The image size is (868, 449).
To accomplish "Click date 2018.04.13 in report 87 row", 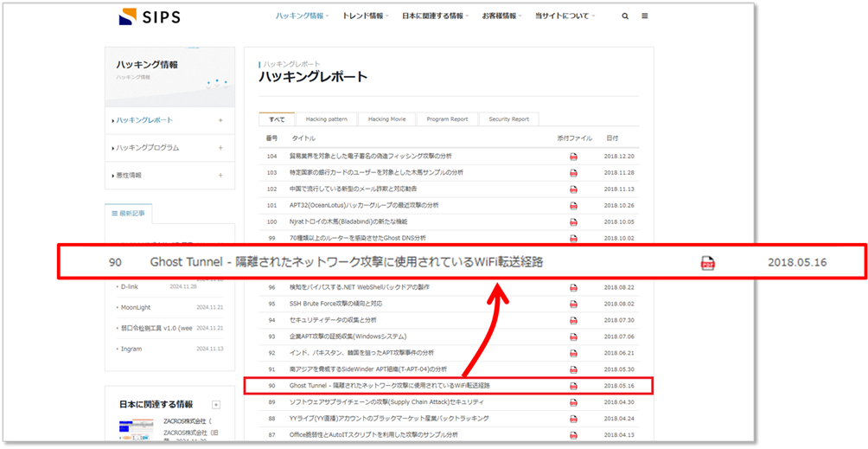I will tap(619, 434).
